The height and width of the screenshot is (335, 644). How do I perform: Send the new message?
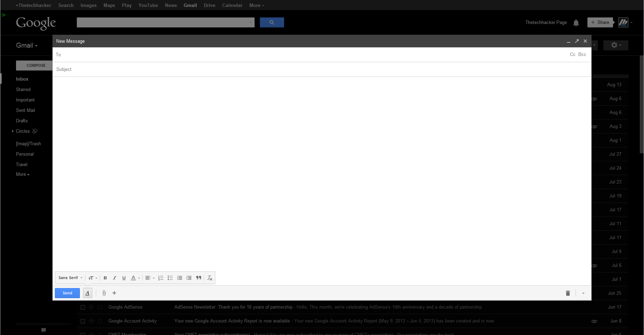tap(67, 293)
